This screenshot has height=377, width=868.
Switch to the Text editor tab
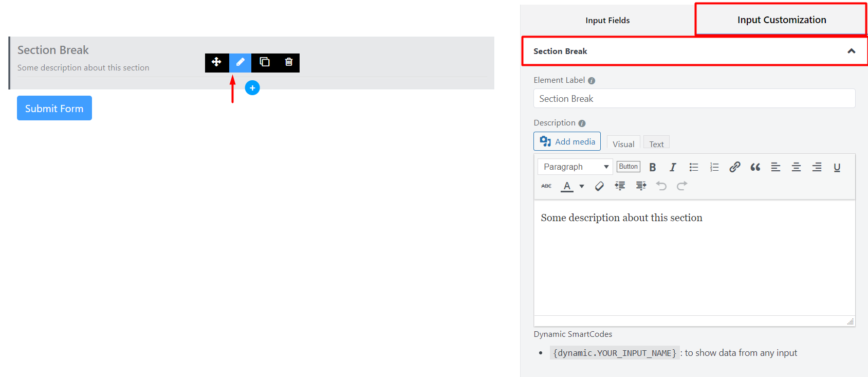pyautogui.click(x=656, y=144)
